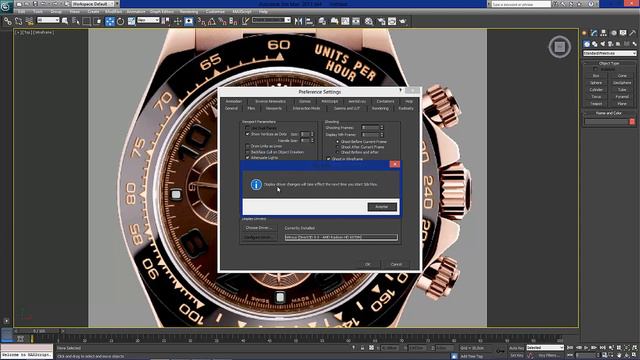640x360 pixels.
Task: Open the Motion command panel tab
Action: [613, 33]
